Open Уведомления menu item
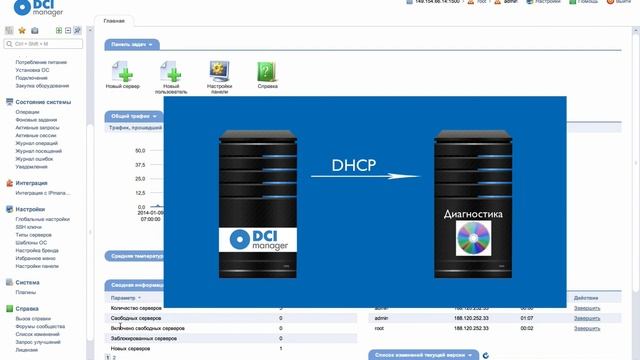 pyautogui.click(x=31, y=167)
